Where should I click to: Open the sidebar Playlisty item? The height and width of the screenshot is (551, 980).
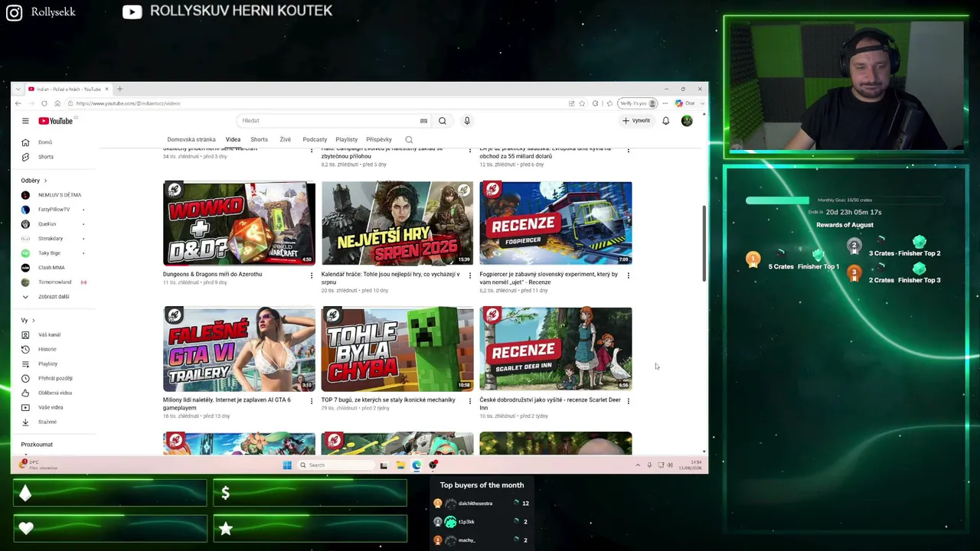pyautogui.click(x=47, y=364)
